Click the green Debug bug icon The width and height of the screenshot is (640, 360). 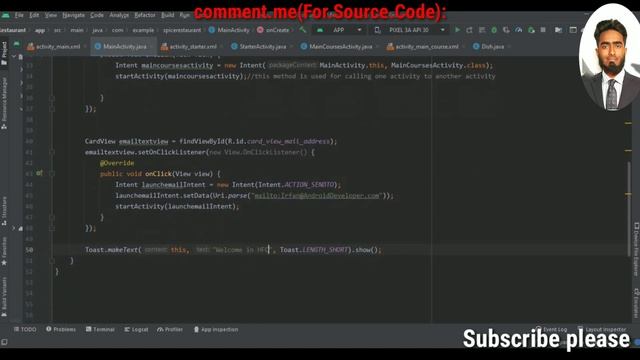[x=494, y=30]
